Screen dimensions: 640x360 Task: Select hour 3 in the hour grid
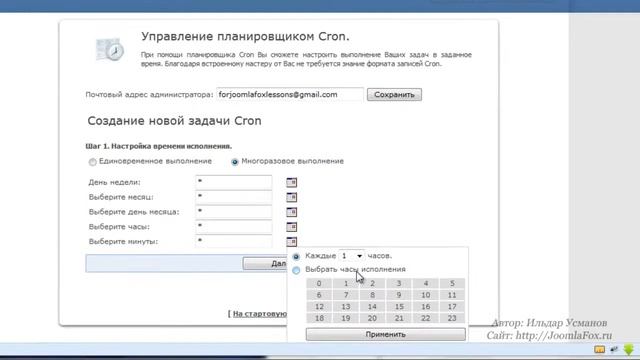[x=399, y=283]
